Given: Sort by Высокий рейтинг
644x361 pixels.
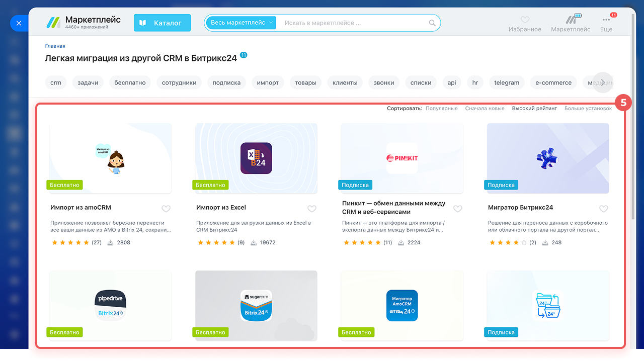Looking at the screenshot, I should [x=534, y=108].
